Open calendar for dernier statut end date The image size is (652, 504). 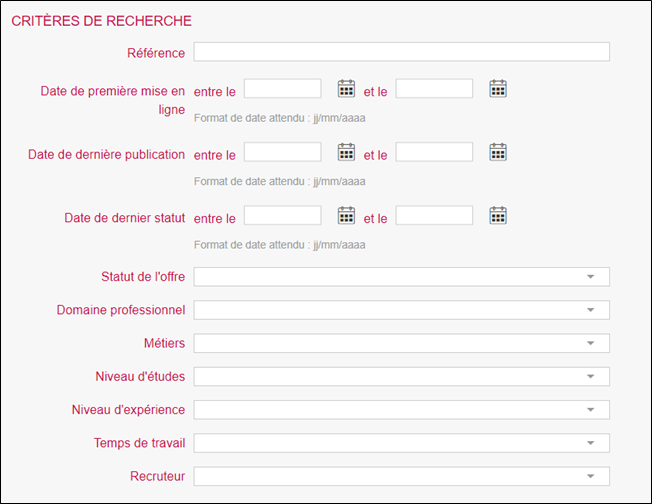[498, 215]
